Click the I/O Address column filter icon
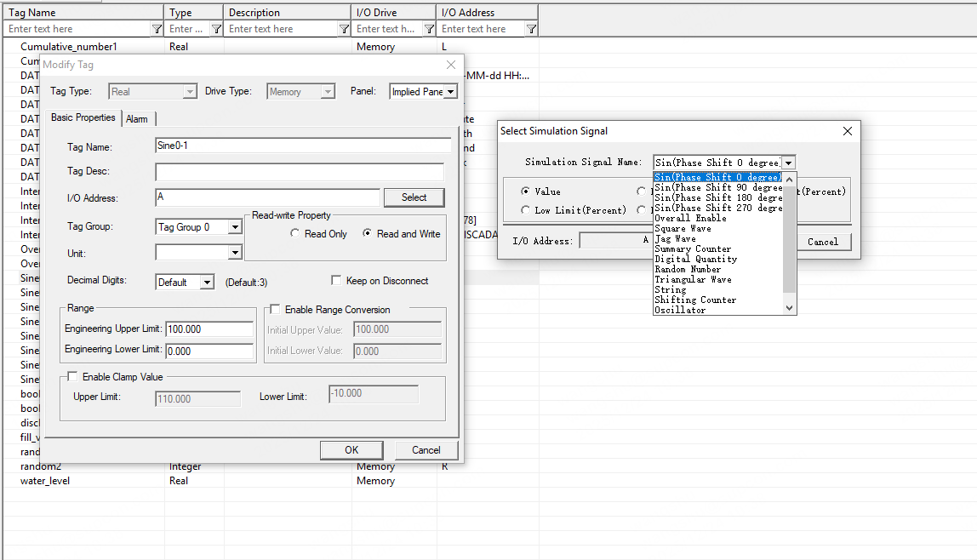Screen dimensions: 977x560 (531, 29)
